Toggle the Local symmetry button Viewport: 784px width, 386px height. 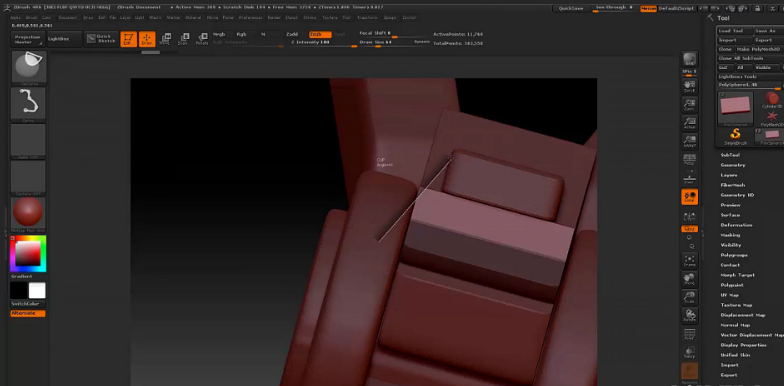point(690,196)
